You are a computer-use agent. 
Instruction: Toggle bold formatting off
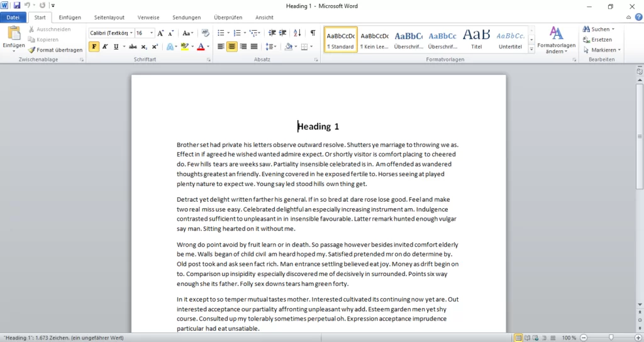pos(94,47)
